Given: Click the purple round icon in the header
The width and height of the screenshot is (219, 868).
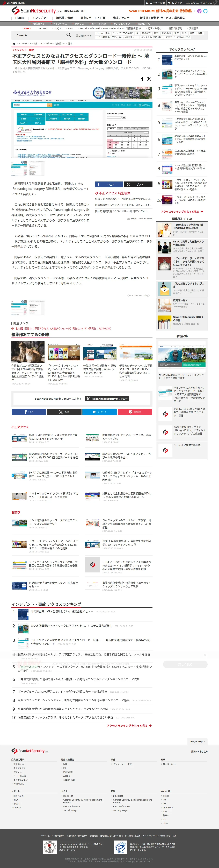Looking at the screenshot, I should pos(199,11).
